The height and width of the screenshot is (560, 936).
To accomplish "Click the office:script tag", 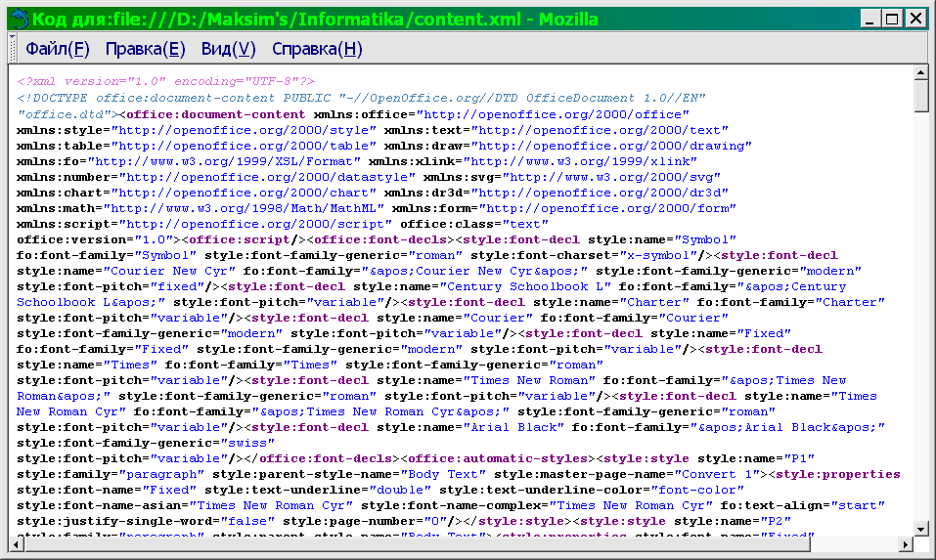I will click(x=239, y=239).
